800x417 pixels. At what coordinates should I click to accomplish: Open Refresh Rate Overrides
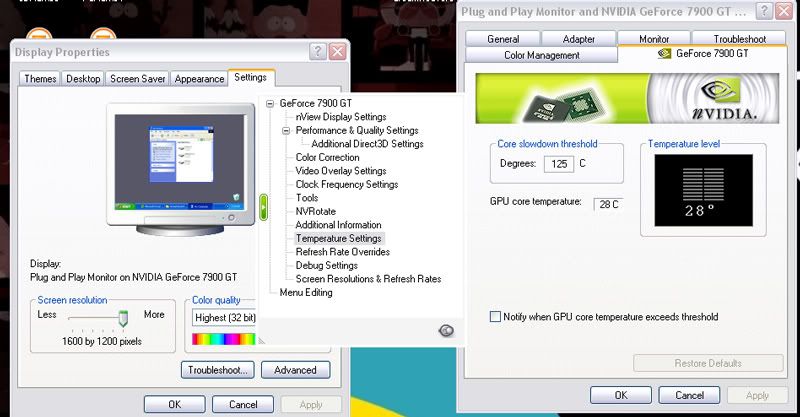pos(343,252)
